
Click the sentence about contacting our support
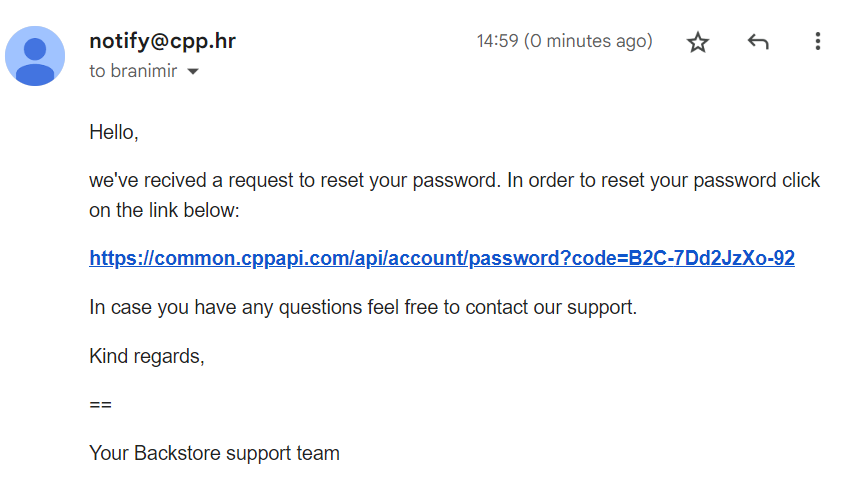pyautogui.click(x=363, y=307)
